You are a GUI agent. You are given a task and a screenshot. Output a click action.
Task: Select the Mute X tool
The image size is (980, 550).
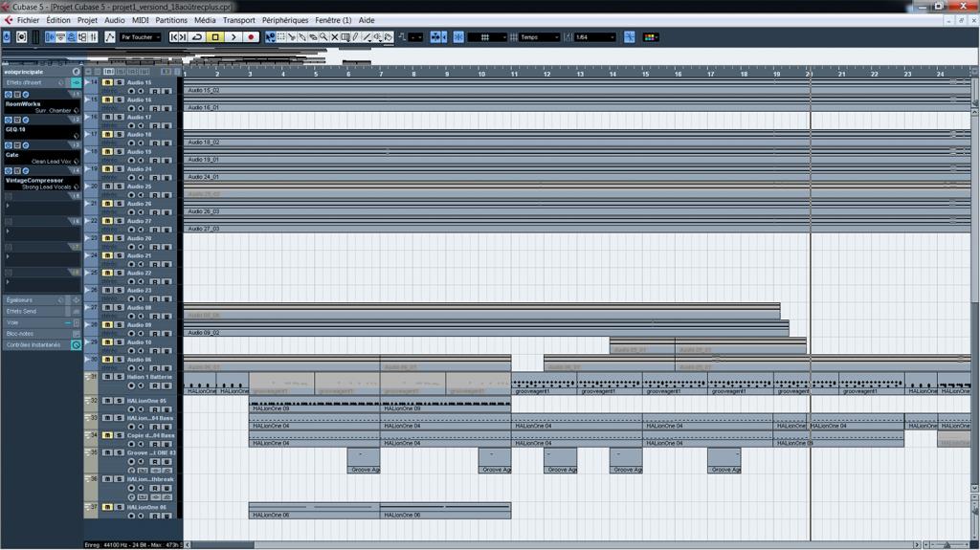334,37
